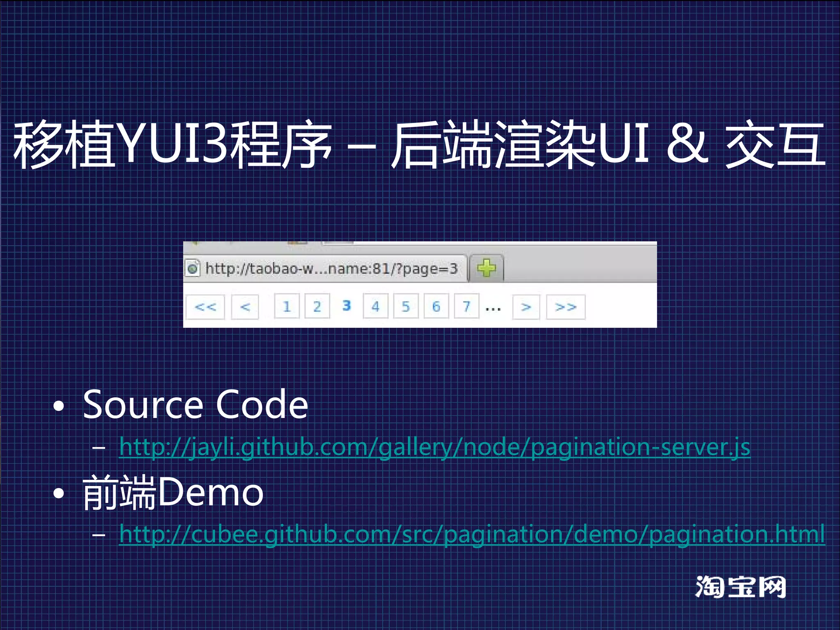This screenshot has width=840, height=630.
Task: Select page 6 in pagination
Action: click(436, 306)
